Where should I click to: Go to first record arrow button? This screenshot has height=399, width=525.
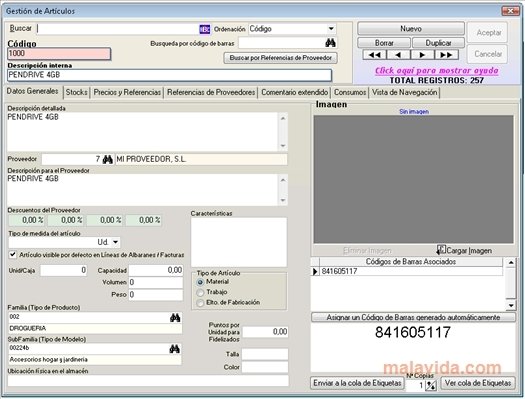pyautogui.click(x=375, y=55)
